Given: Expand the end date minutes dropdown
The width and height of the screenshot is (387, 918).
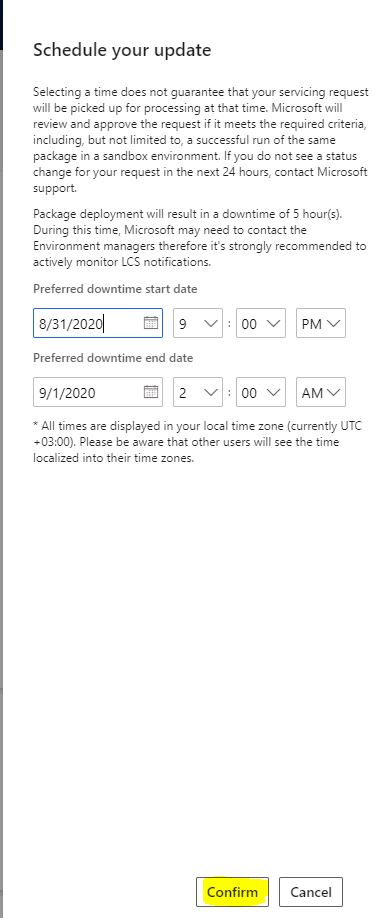Looking at the screenshot, I should click(x=261, y=392).
